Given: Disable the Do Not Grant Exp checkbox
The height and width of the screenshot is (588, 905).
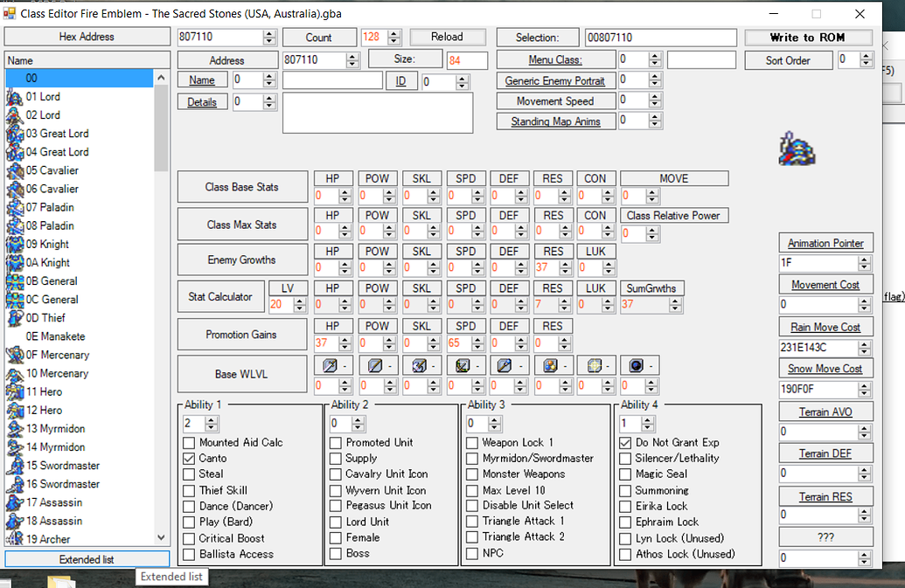Looking at the screenshot, I should pos(626,442).
